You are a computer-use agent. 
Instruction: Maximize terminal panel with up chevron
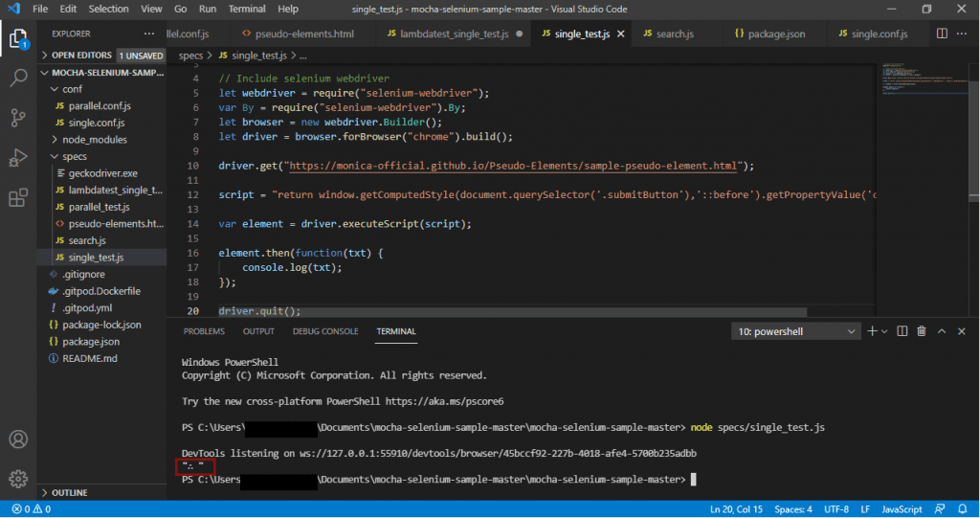[942, 331]
